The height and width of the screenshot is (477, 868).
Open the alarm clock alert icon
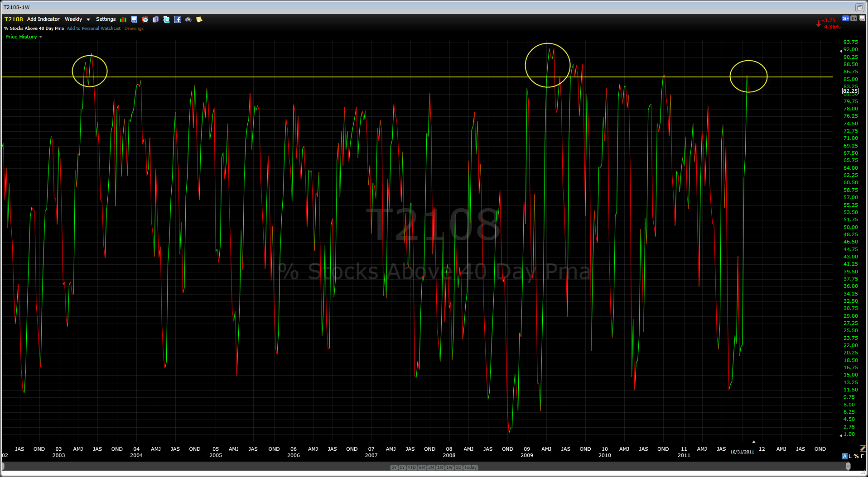(x=145, y=19)
